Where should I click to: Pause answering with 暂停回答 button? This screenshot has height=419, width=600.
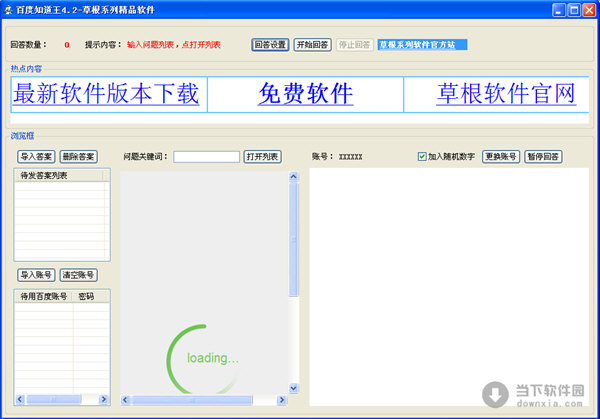[x=543, y=157]
